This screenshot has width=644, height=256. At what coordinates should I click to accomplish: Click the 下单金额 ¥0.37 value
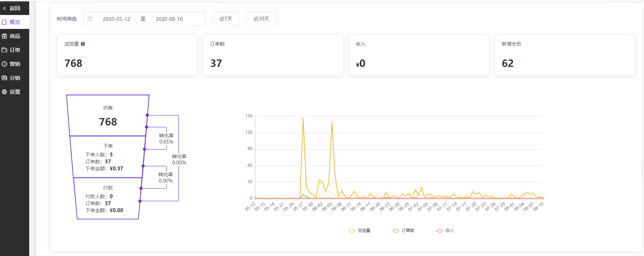[116, 169]
